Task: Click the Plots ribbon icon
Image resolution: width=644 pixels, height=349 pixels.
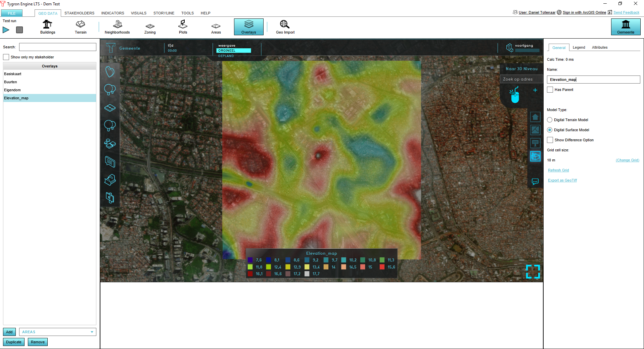Action: pos(183,27)
